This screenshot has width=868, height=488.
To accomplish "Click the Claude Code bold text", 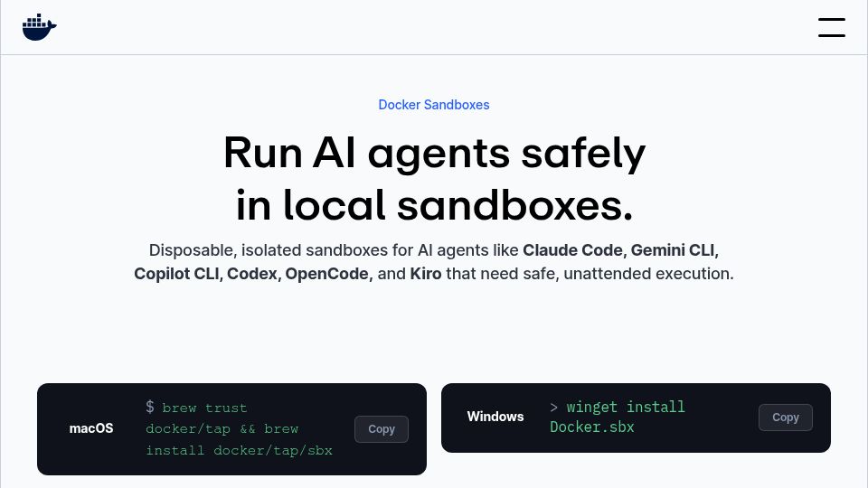I will click(572, 250).
